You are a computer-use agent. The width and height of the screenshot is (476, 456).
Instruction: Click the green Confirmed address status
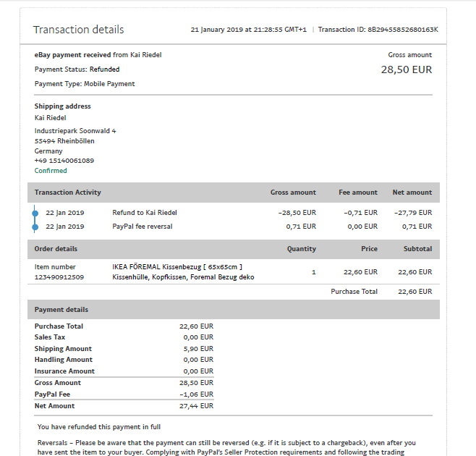click(x=51, y=171)
